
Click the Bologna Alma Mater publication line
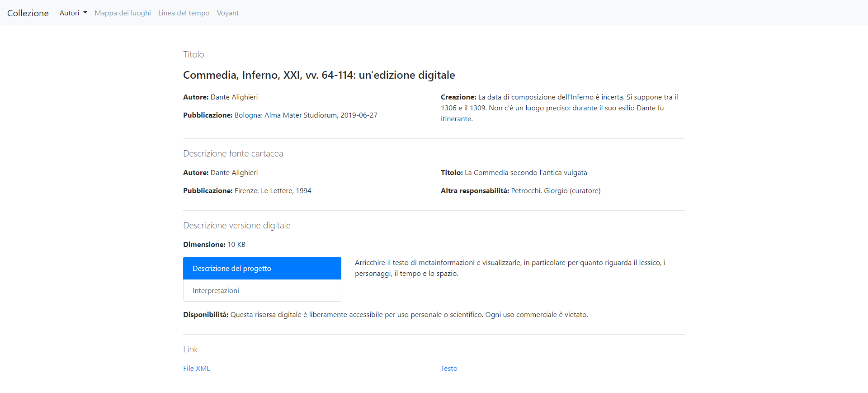click(280, 115)
